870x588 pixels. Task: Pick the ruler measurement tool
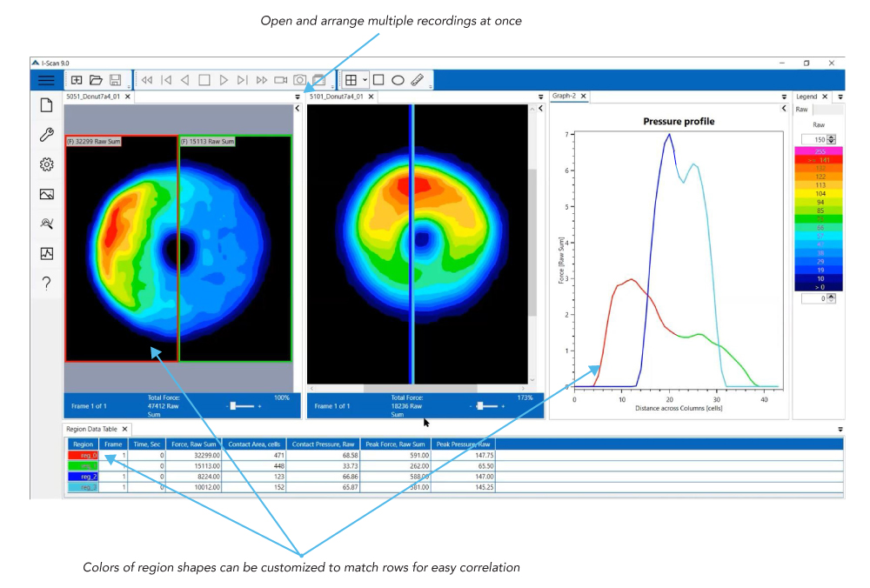coord(417,79)
